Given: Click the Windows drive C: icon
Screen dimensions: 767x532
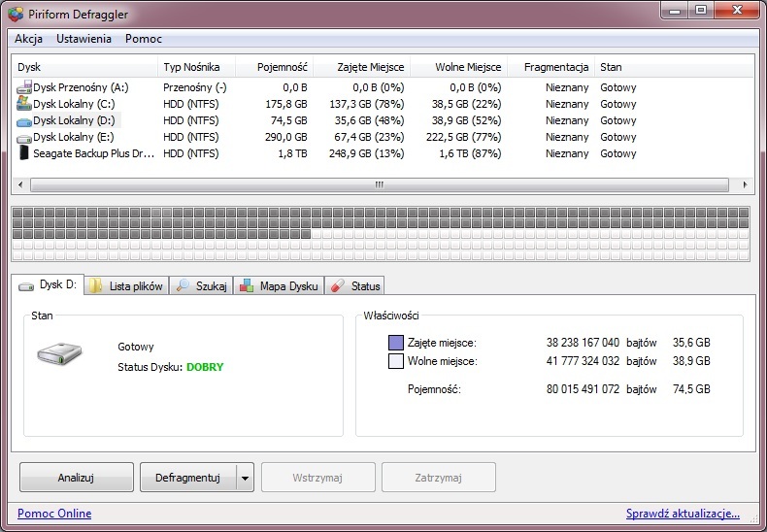Looking at the screenshot, I should (24, 104).
